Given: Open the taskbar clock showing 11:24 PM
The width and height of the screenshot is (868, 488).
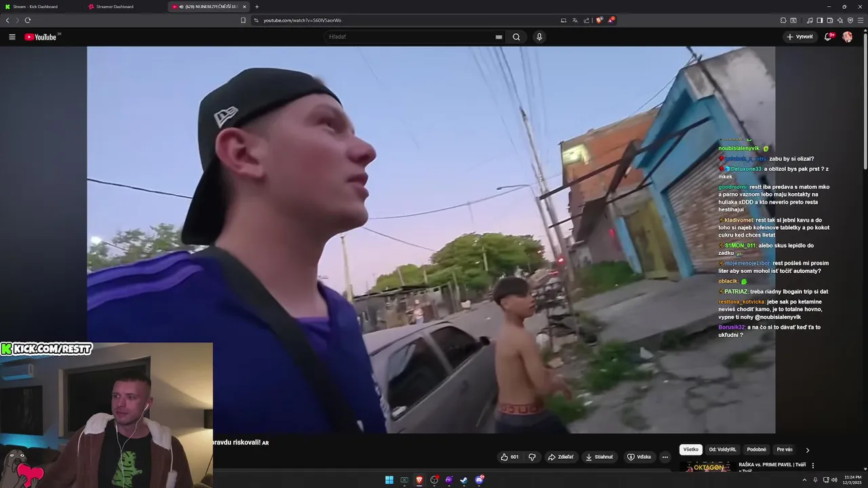Looking at the screenshot, I should 851,480.
